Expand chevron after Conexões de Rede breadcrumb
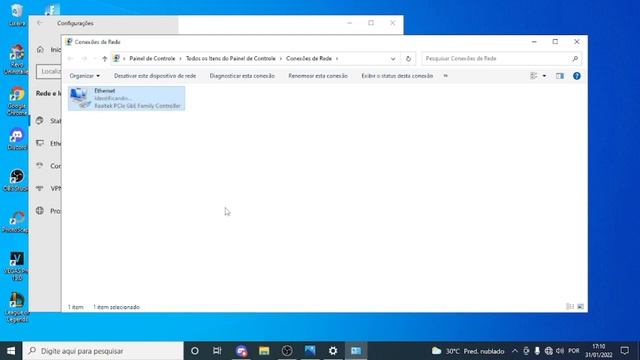The image size is (640, 360). click(x=337, y=59)
